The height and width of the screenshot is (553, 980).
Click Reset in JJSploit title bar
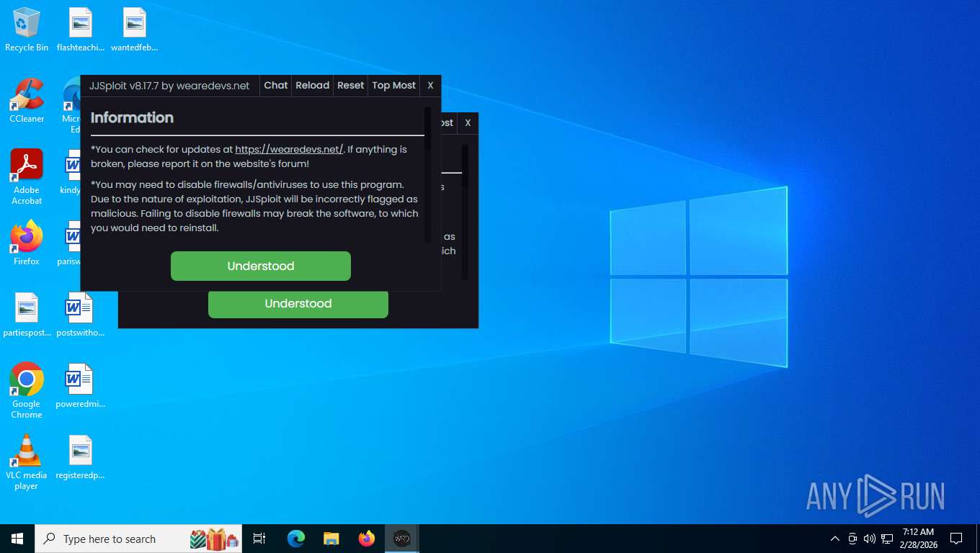coord(350,85)
